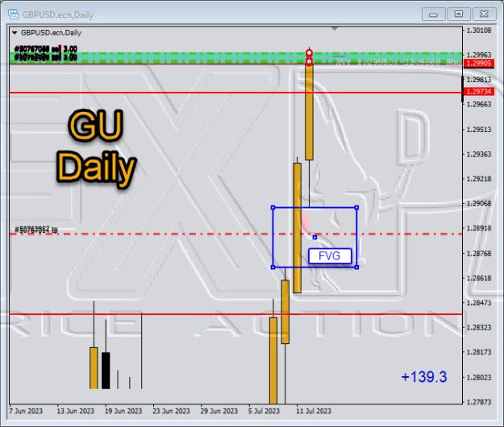Click the bottom-right handle of the FVG rectangle
Image resolution: width=504 pixels, height=427 pixels.
pyautogui.click(x=356, y=267)
